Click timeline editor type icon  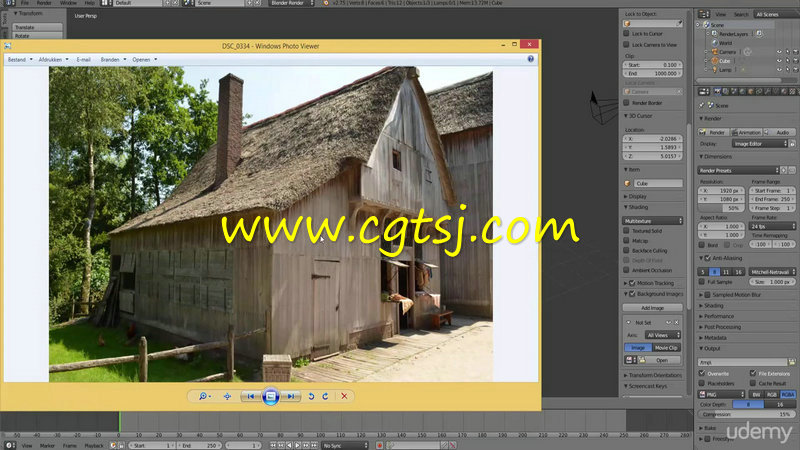[9, 445]
